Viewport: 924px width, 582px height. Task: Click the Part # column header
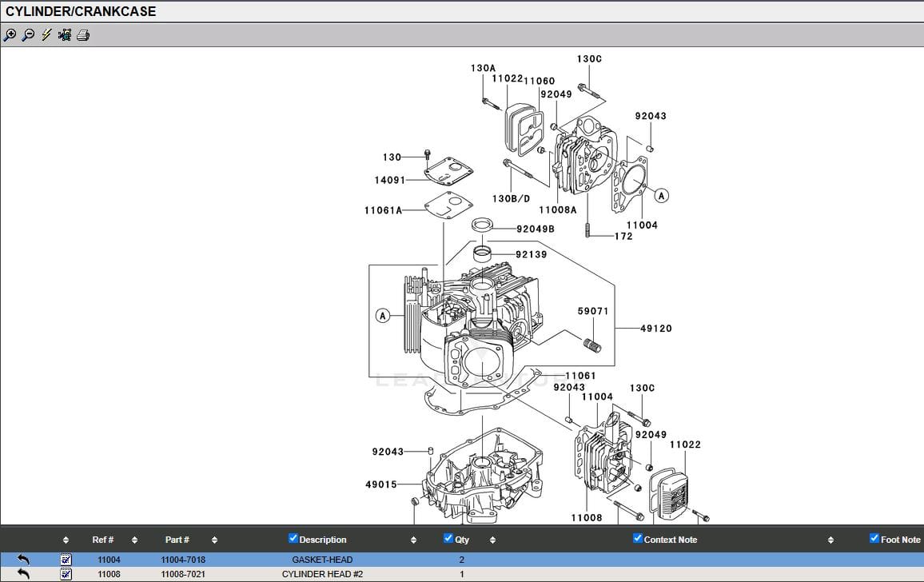coord(177,540)
